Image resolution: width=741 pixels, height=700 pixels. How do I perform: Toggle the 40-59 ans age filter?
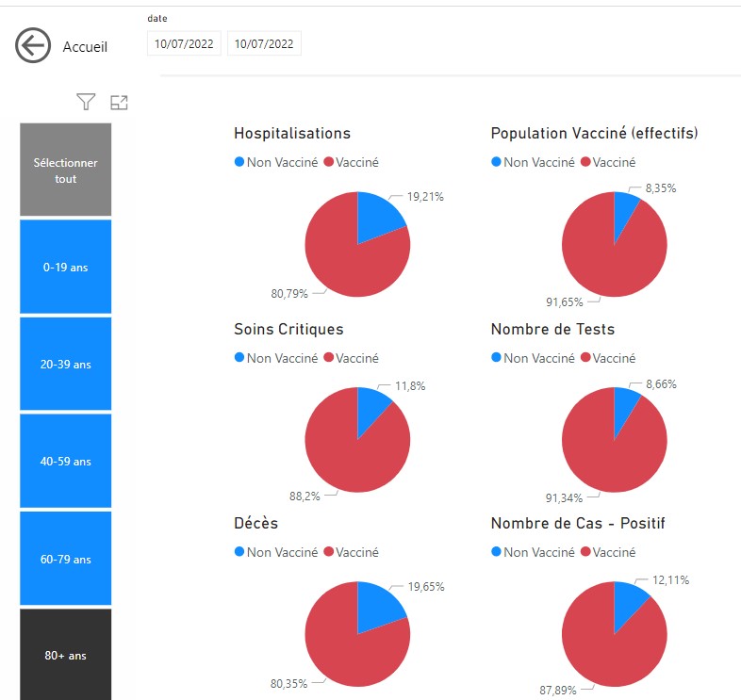(66, 462)
